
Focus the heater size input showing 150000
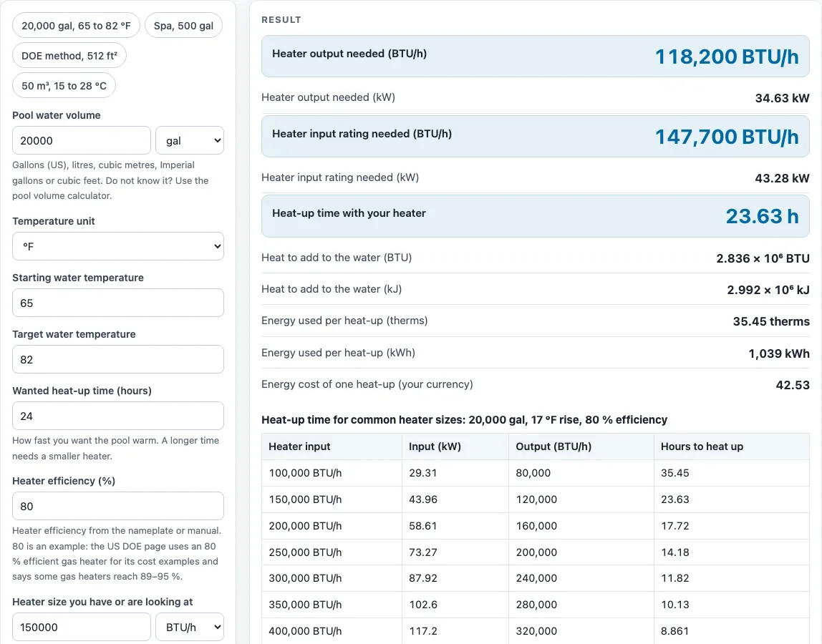[82, 627]
